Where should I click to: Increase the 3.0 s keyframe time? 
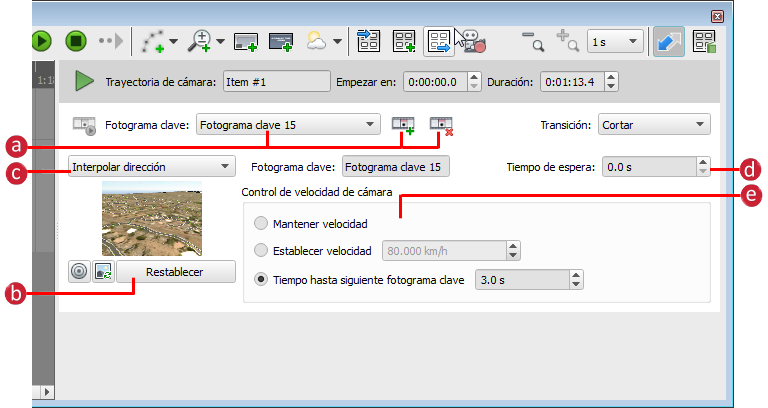[576, 275]
